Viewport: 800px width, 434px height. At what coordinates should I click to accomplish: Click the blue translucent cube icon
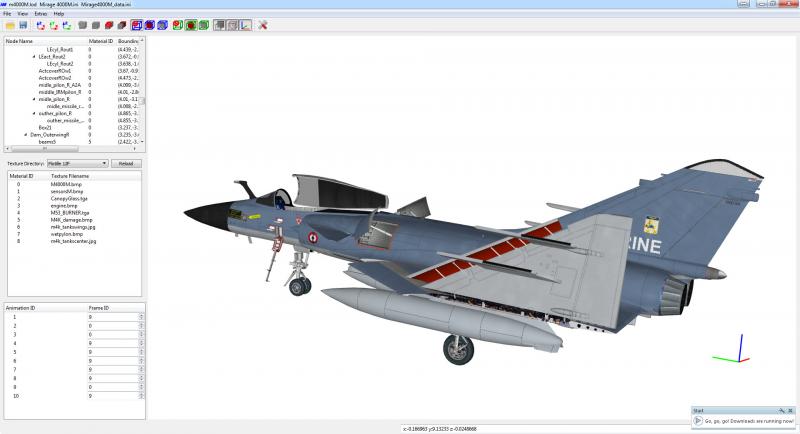click(x=162, y=25)
